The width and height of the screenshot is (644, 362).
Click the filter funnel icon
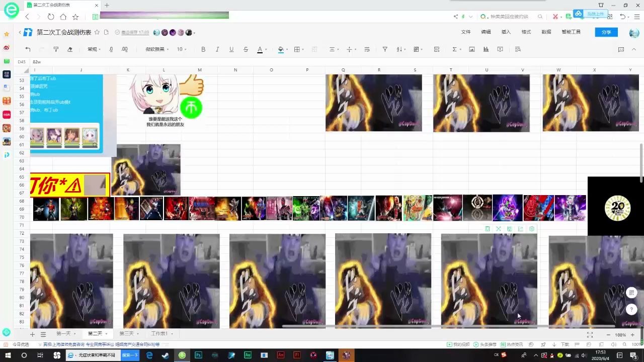(385, 49)
